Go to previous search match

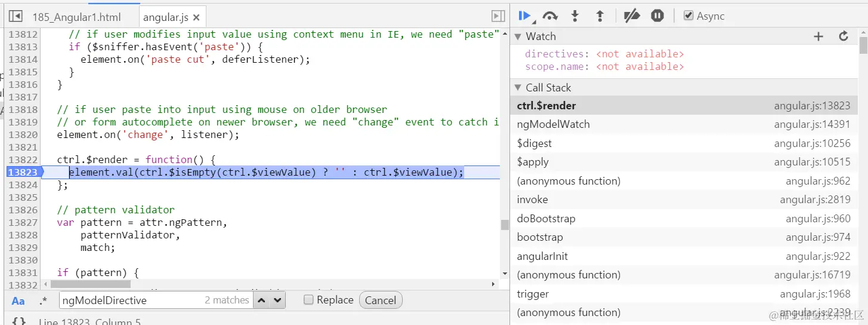261,300
